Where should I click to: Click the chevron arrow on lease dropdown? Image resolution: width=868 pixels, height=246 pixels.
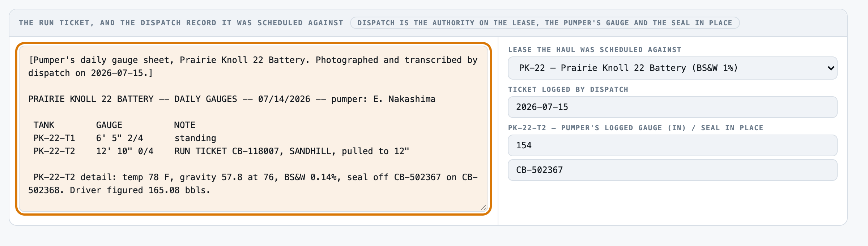point(831,68)
